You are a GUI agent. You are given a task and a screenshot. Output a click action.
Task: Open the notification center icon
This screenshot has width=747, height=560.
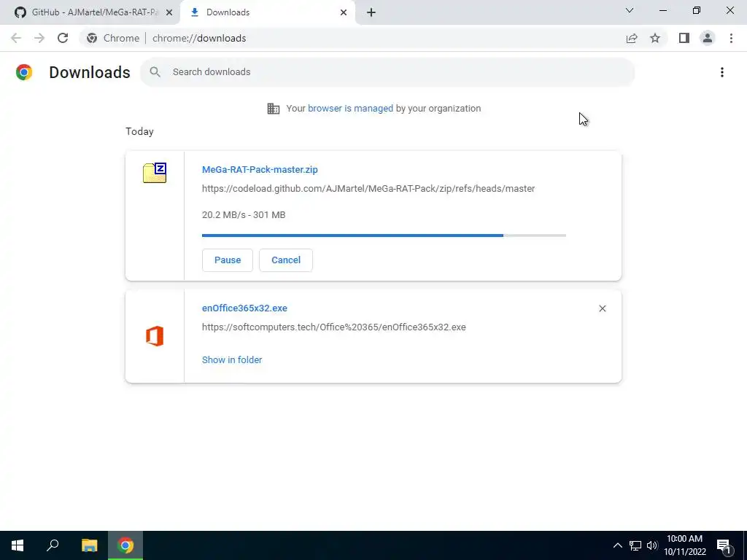coord(724,545)
